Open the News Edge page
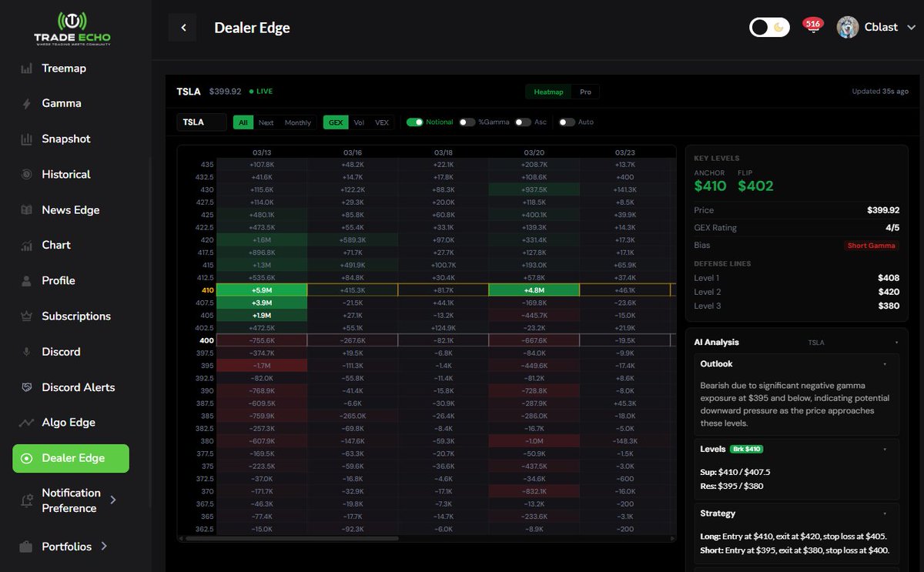 coord(71,210)
